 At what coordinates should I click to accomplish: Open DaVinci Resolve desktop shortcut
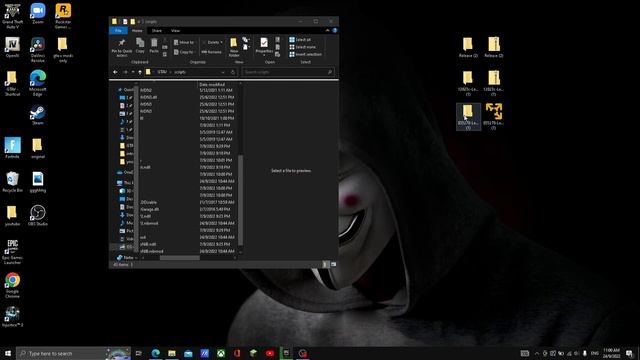click(x=38, y=50)
